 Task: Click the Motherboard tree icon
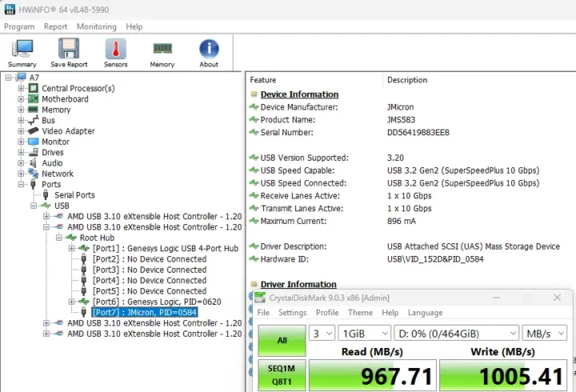pyautogui.click(x=33, y=99)
